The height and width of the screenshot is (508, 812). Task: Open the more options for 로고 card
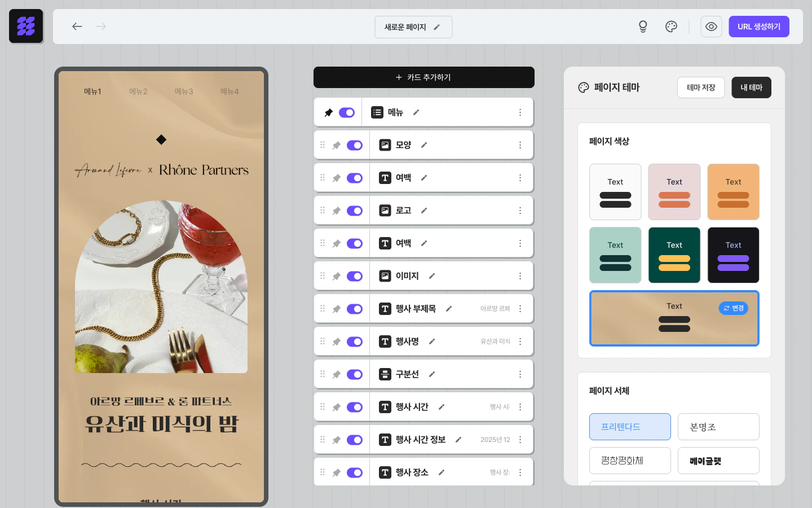pyautogui.click(x=520, y=211)
